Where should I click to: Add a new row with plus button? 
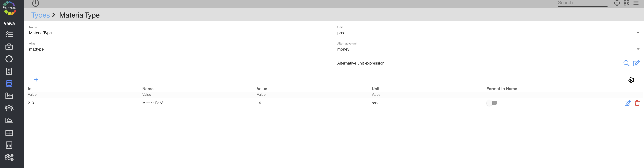point(36,80)
